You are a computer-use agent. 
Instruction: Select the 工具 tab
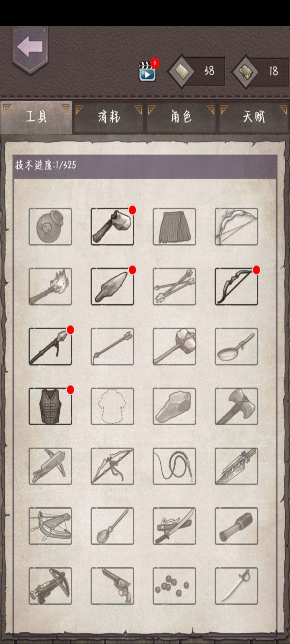[x=36, y=117]
